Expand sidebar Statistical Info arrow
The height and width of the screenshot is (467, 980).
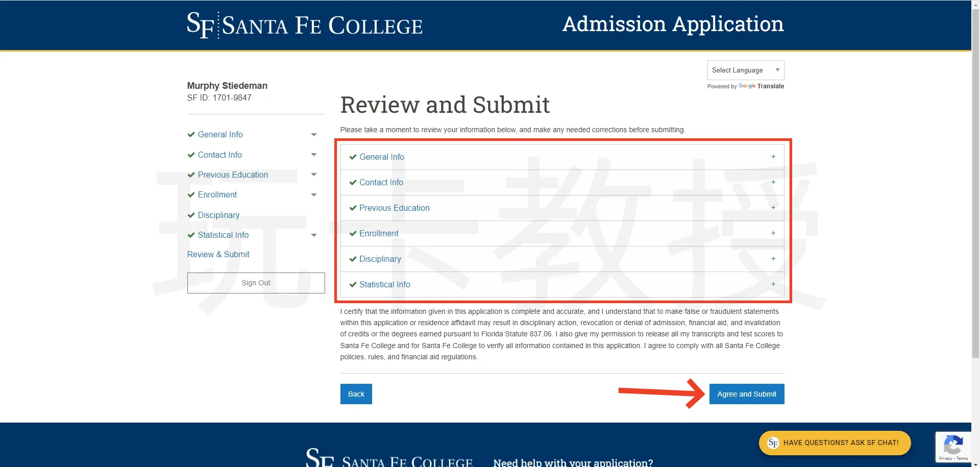coord(314,235)
